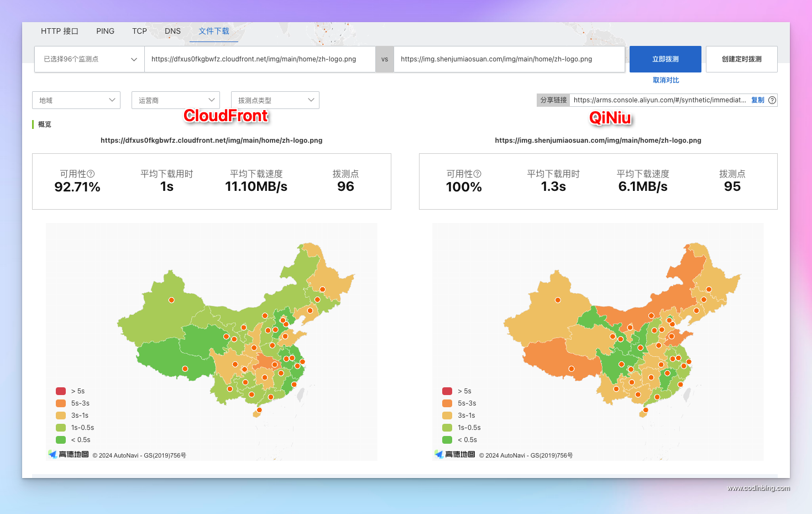Click the Tibet probe marker on QiNiu map
This screenshot has width=812, height=514.
[572, 368]
